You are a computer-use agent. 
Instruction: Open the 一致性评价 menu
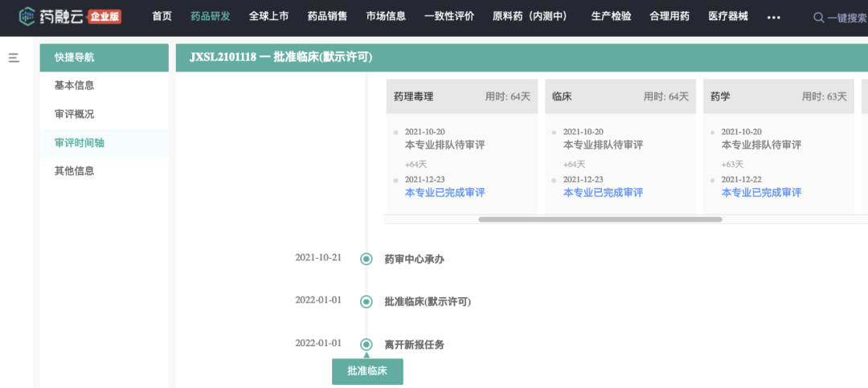point(449,17)
